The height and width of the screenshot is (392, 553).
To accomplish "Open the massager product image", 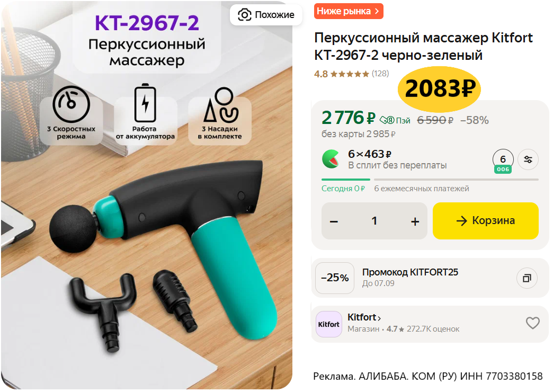I will [147, 195].
